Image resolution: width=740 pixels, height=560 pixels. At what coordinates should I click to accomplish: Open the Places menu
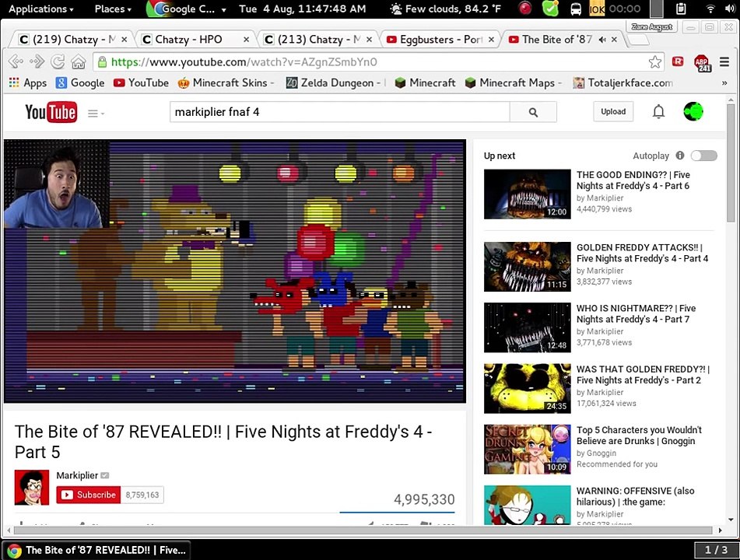tap(113, 9)
